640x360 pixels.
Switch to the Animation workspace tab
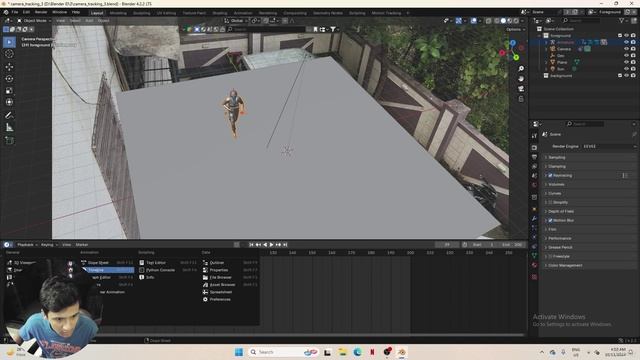point(243,13)
